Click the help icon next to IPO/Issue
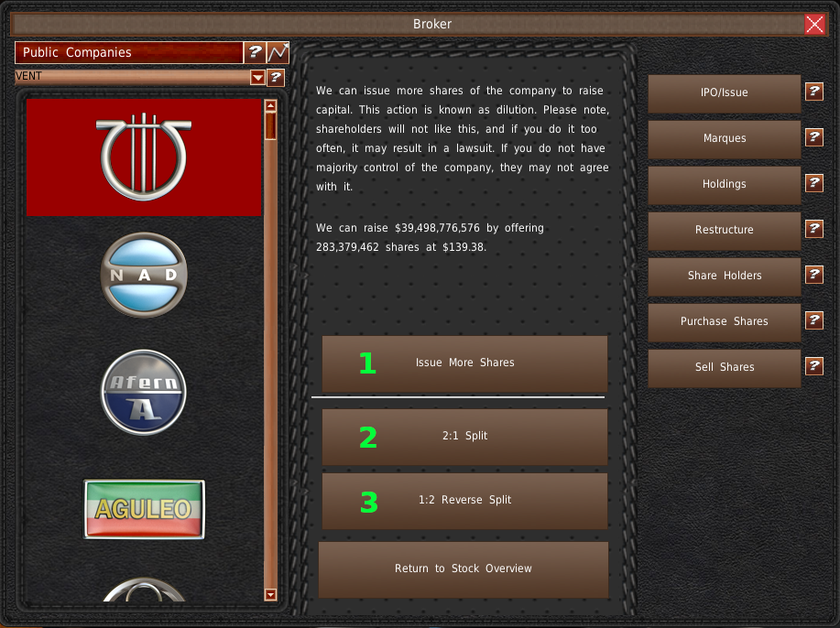Screen dimensions: 840x628 [813, 92]
